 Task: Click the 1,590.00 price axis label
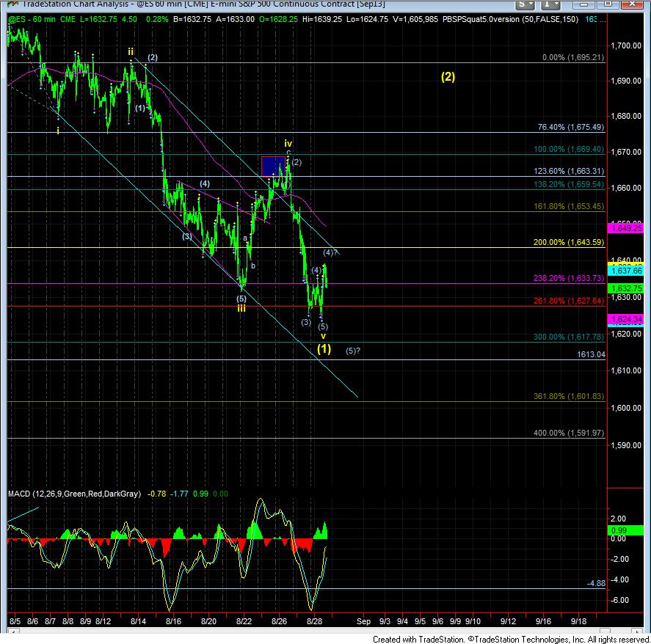[626, 445]
